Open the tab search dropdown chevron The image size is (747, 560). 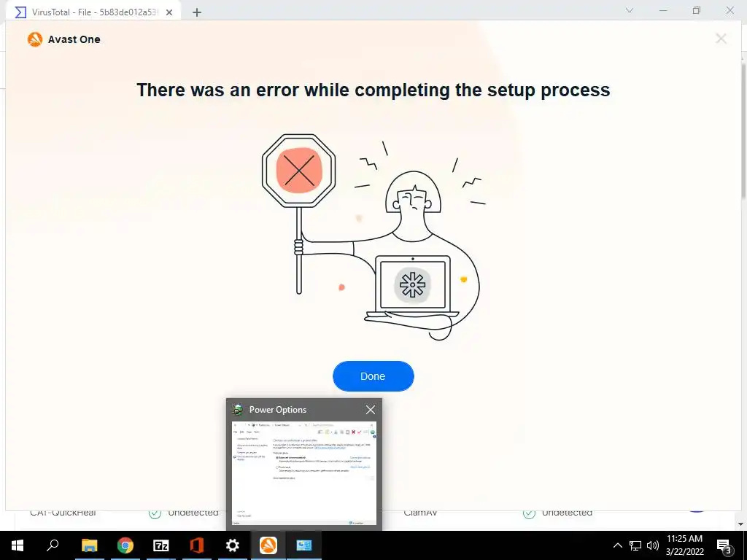pos(630,10)
